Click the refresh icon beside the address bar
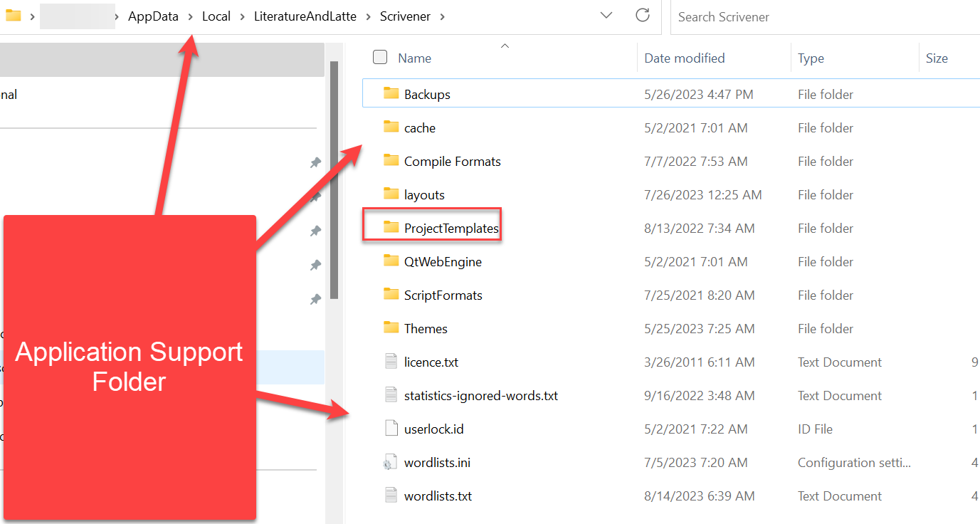980x524 pixels. tap(643, 16)
